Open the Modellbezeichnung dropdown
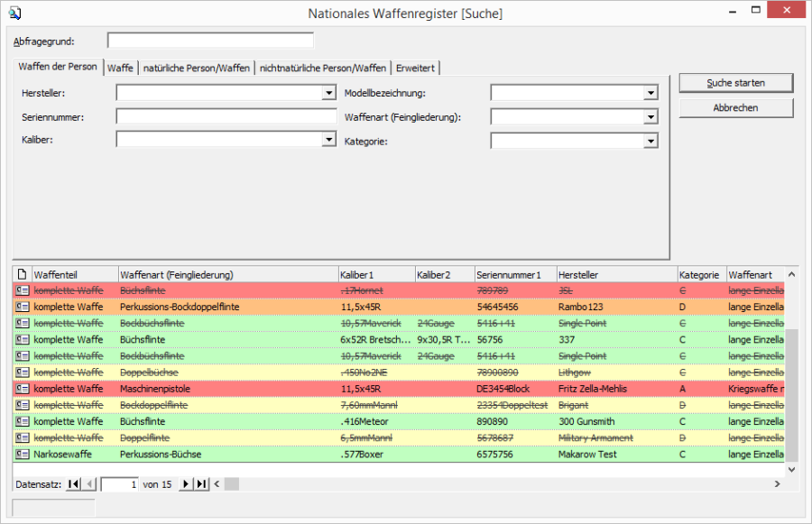This screenshot has width=812, height=524. pos(651,93)
